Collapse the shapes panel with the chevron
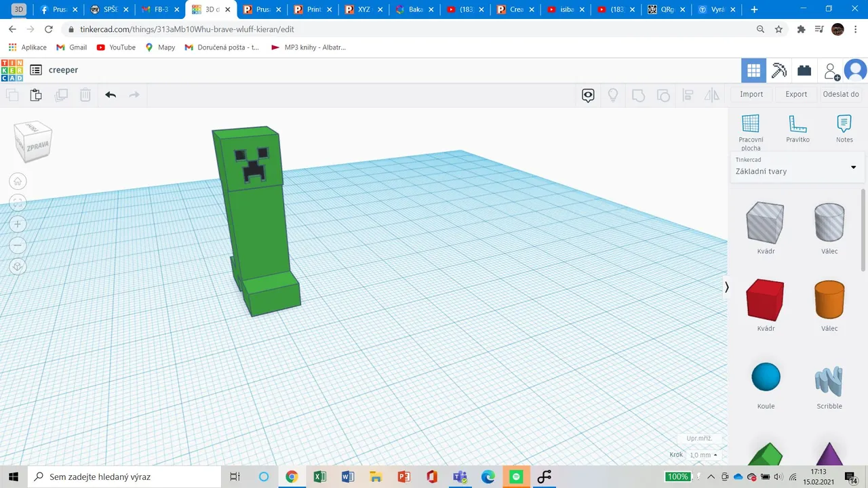The width and height of the screenshot is (868, 488). (x=726, y=287)
